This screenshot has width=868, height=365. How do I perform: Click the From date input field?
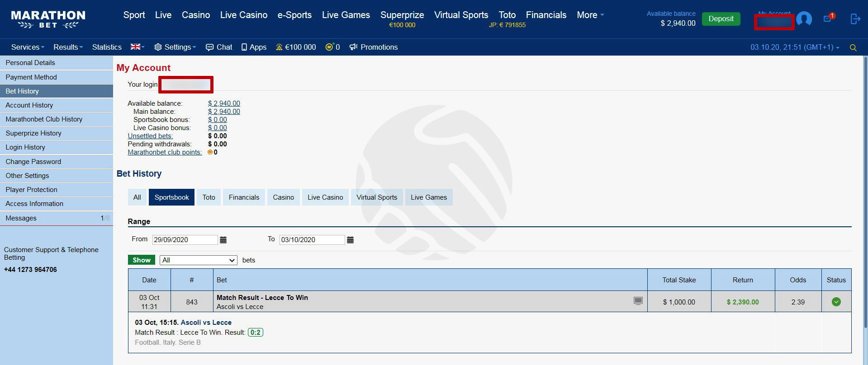coord(185,240)
